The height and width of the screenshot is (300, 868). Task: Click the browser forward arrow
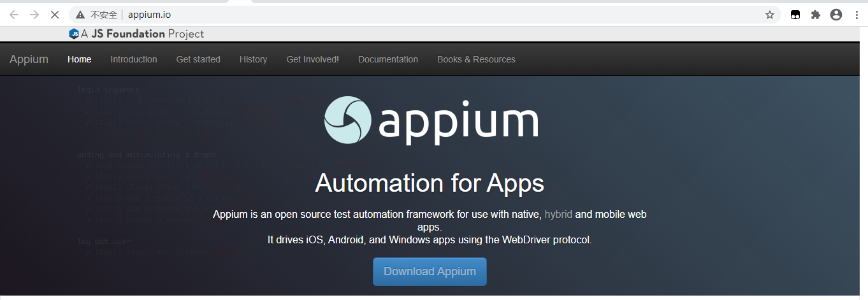point(34,15)
